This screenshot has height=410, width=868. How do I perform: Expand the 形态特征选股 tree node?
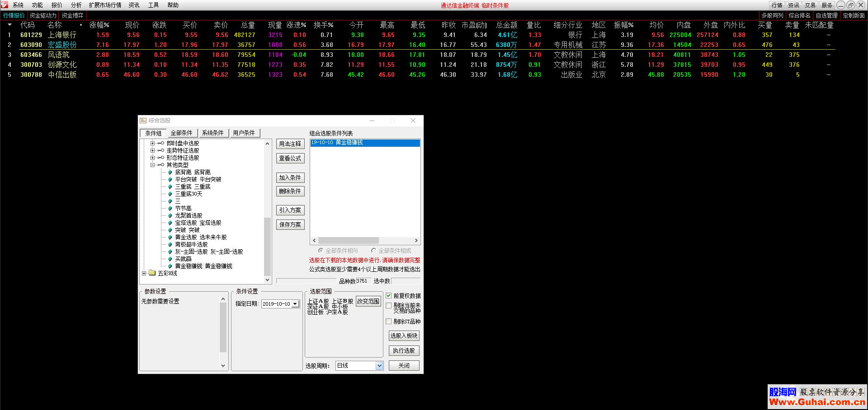coord(152,158)
